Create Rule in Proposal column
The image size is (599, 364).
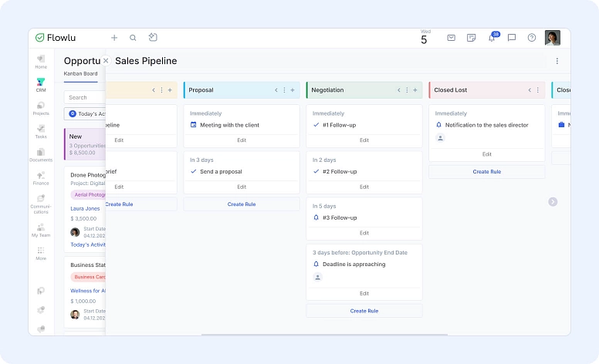(242, 204)
